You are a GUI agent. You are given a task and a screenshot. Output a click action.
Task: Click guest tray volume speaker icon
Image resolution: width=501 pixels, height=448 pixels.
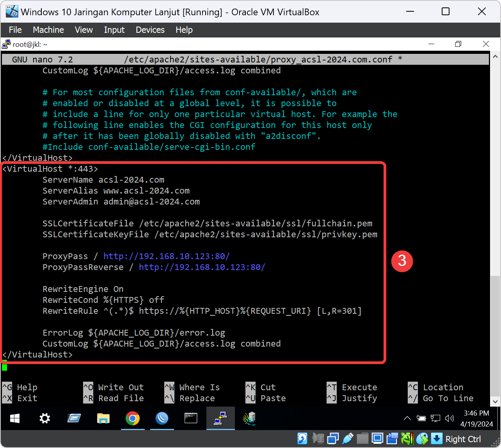[x=449, y=418]
